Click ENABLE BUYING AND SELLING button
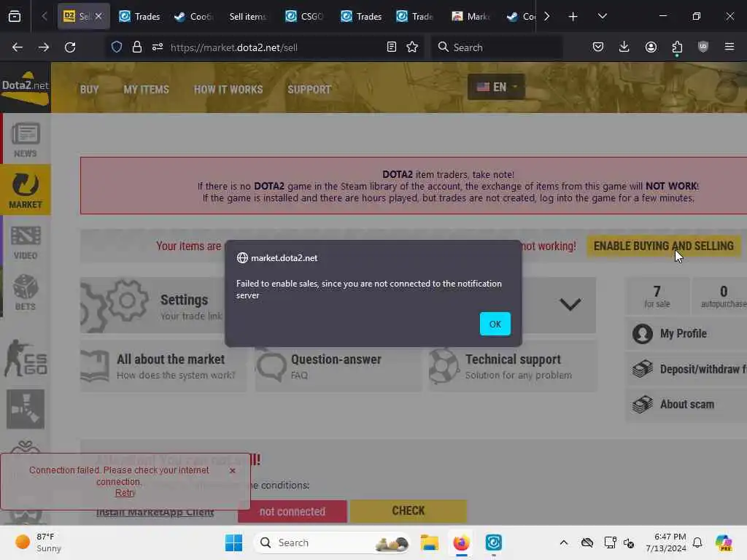The width and height of the screenshot is (747, 560). click(x=663, y=246)
